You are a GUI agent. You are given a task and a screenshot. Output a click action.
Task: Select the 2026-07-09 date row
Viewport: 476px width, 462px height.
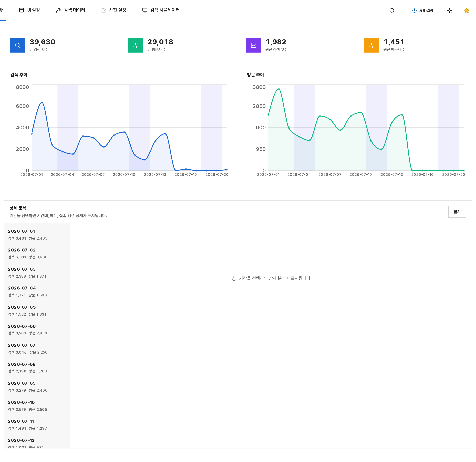(37, 386)
